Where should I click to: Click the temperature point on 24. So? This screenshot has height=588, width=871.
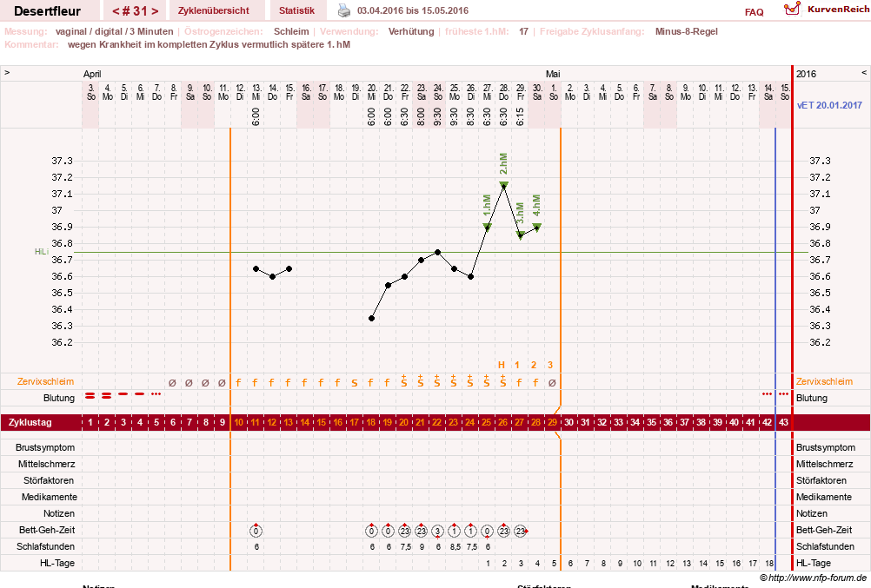tap(438, 252)
